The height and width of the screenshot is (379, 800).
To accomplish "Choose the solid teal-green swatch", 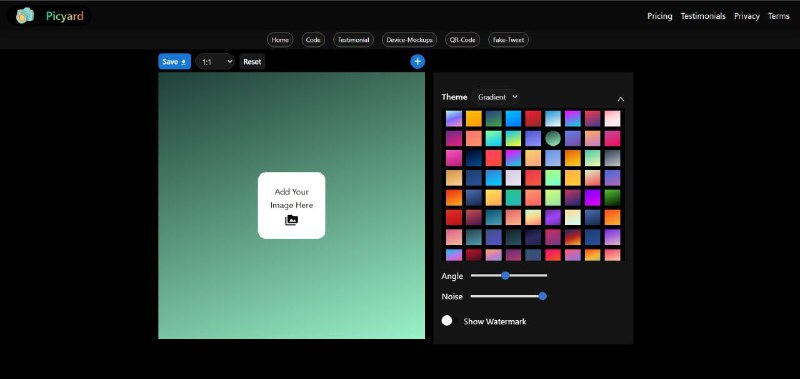I will coord(513,197).
